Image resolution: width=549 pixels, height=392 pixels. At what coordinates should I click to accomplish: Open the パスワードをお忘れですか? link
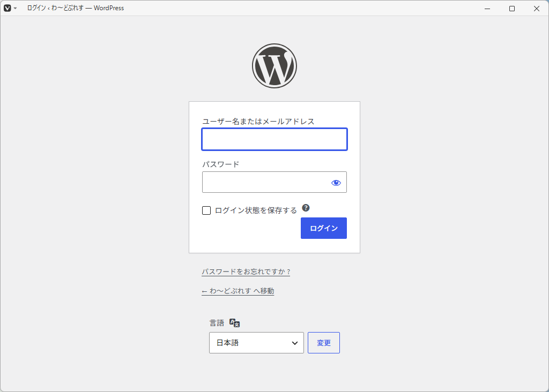tap(246, 272)
